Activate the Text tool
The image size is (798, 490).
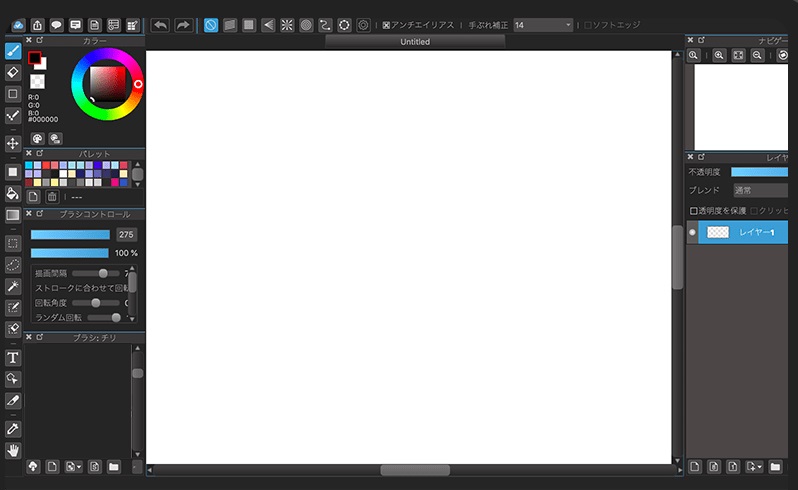tap(13, 358)
